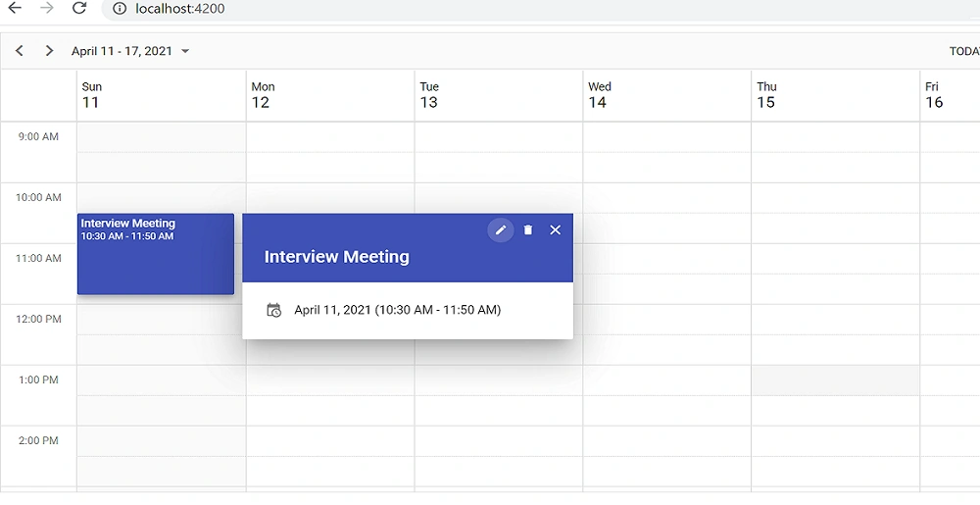Viewport: 980px width, 505px height.
Task: Close the Interview Meeting tooltip popup
Action: [x=555, y=230]
